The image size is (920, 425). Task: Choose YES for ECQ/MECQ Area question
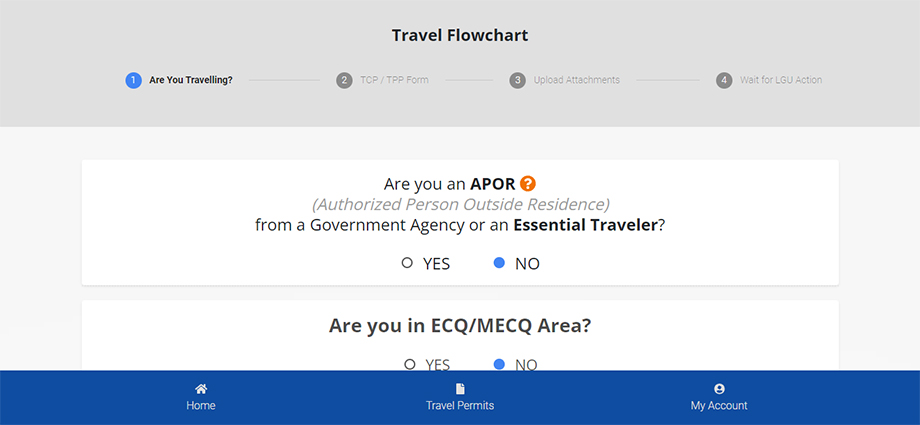pos(409,364)
